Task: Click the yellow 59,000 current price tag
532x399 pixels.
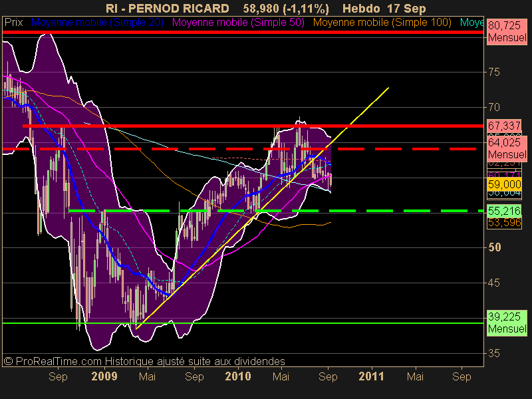Action: (x=504, y=185)
